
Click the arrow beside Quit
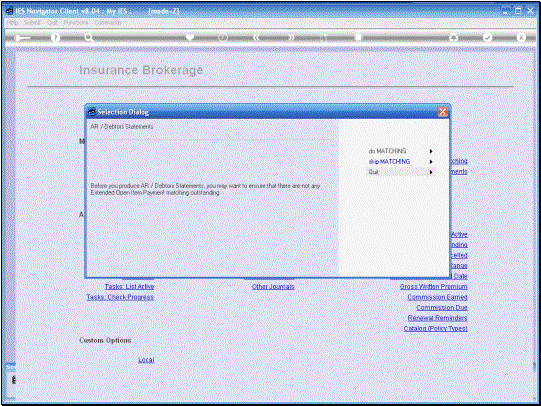(431, 172)
